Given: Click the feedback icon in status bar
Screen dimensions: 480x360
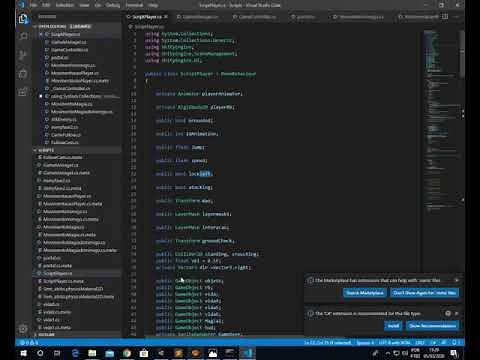Looking at the screenshot, I should (x=444, y=342).
